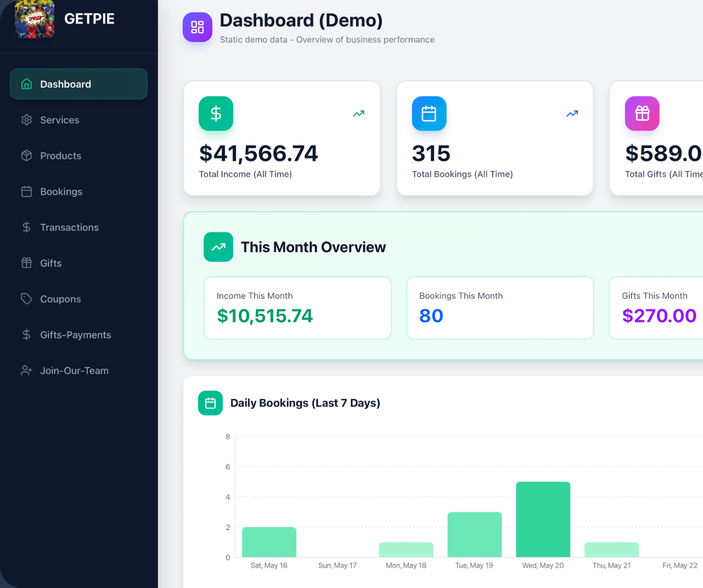The height and width of the screenshot is (588, 703).
Task: Click the Sat, May 16 chart bar
Action: click(x=269, y=542)
